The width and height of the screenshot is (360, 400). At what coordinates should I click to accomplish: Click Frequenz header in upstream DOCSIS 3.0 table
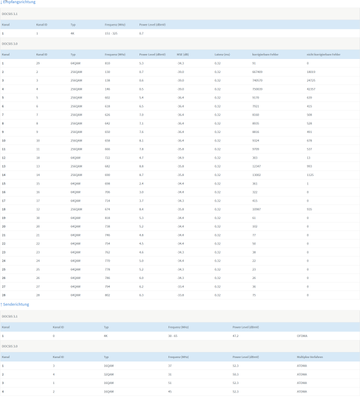click(178, 357)
